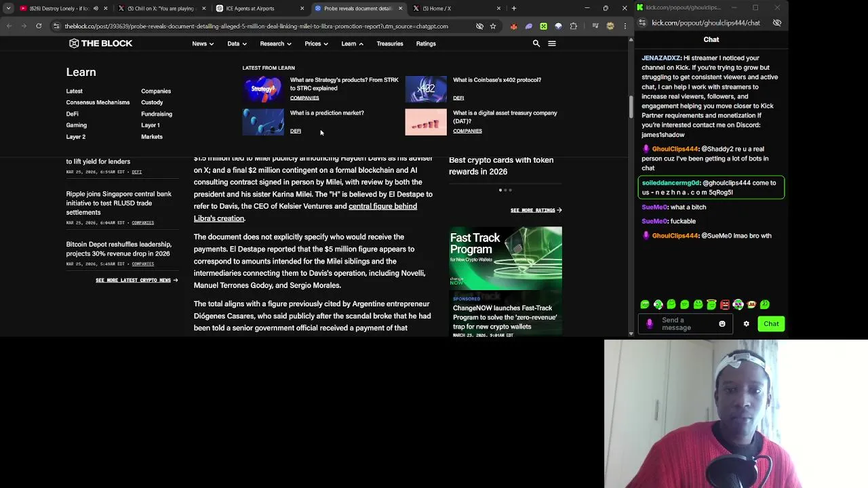
Task: Open the tab search dropdown arrow
Action: point(8,8)
